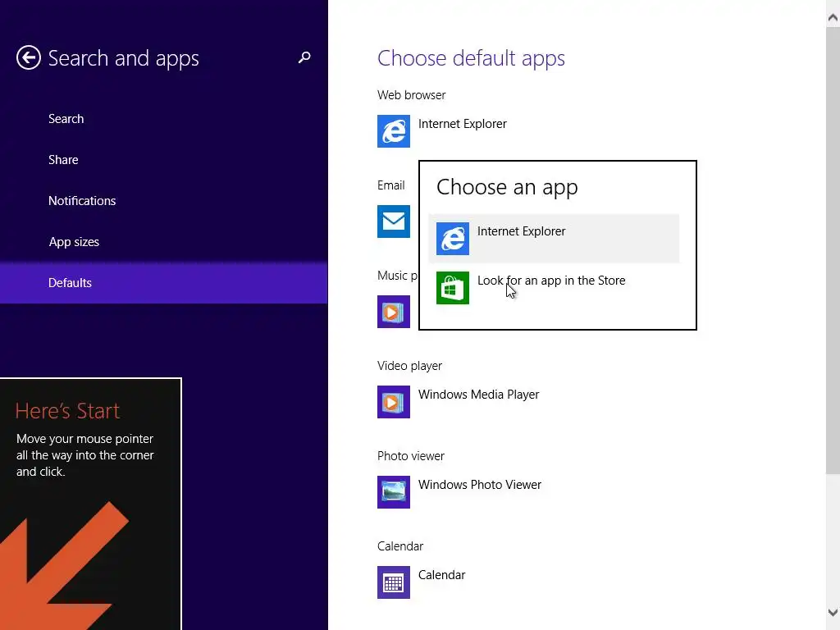Select the Defaults section
Screen dimensions: 840x630
[x=163, y=282]
